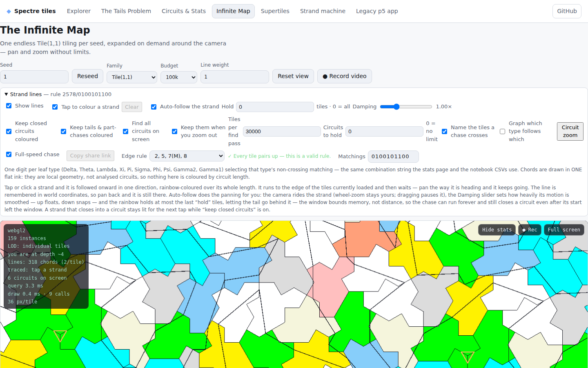
Task: Uncheck Auto-follow the strand
Action: click(154, 107)
